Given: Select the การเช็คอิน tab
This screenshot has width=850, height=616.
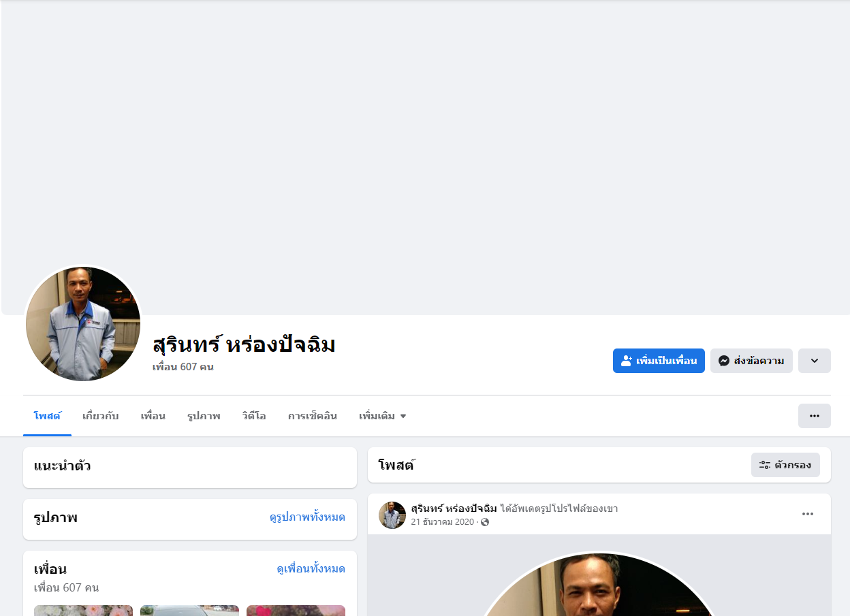Looking at the screenshot, I should [x=313, y=416].
